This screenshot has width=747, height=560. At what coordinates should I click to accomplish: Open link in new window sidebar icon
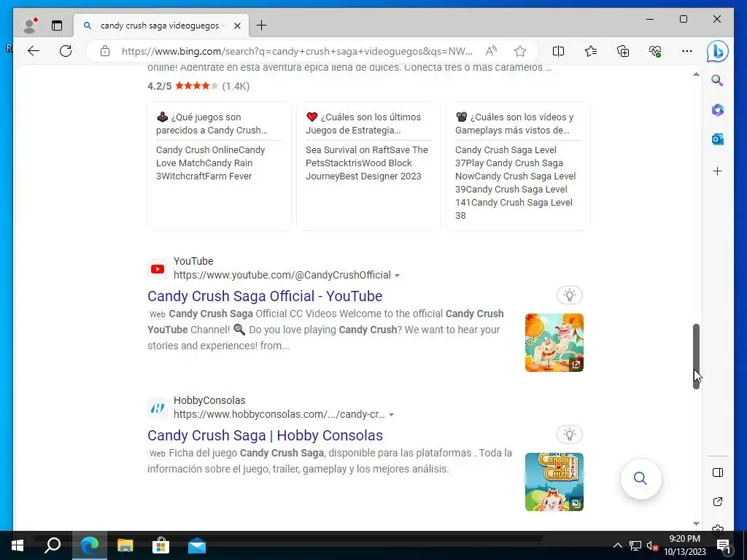click(x=718, y=502)
